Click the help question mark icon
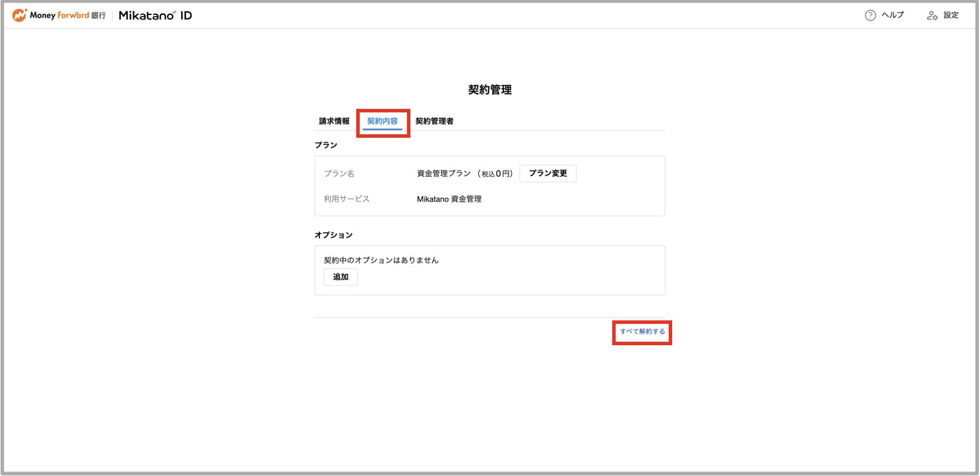The width and height of the screenshot is (980, 476). pyautogui.click(x=870, y=16)
